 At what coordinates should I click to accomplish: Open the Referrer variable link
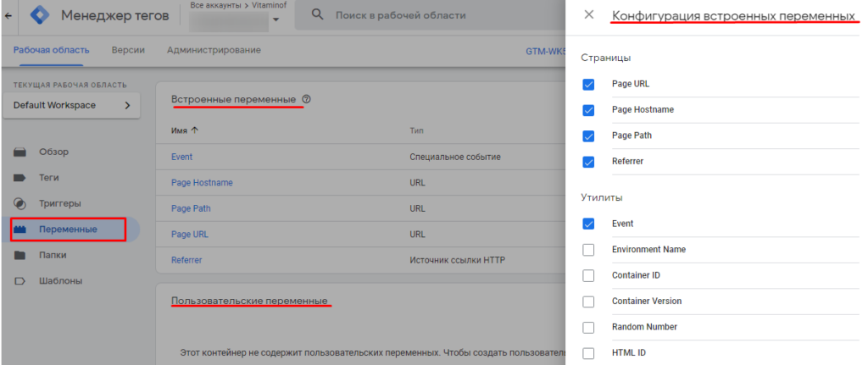tap(186, 260)
